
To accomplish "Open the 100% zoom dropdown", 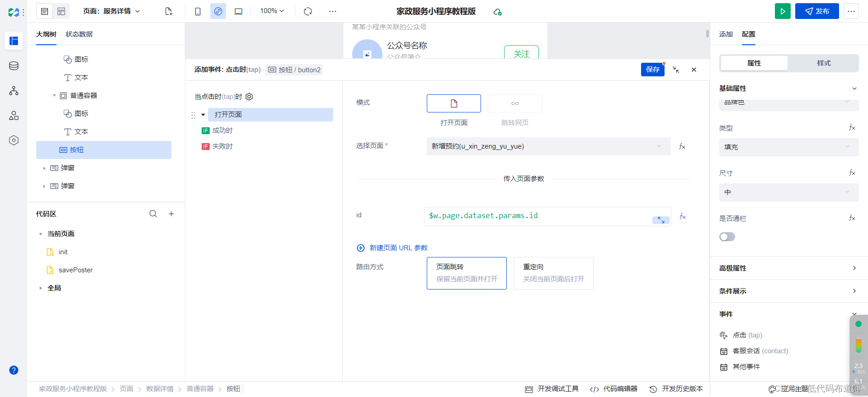I will click(x=272, y=11).
